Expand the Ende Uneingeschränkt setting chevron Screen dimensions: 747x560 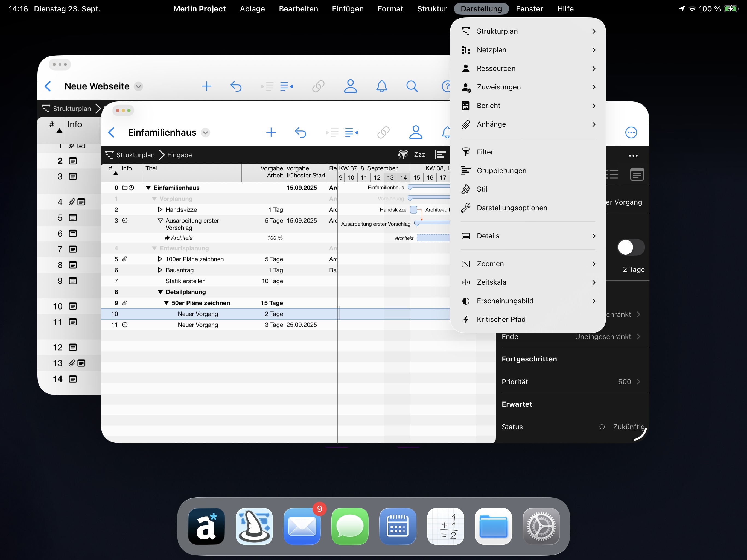(638, 336)
